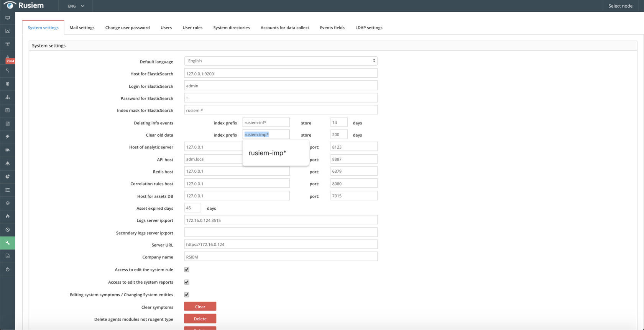Image resolution: width=644 pixels, height=330 pixels.
Task: Click the rusiem-imp* autocomplete suggestion popup
Action: tap(276, 153)
